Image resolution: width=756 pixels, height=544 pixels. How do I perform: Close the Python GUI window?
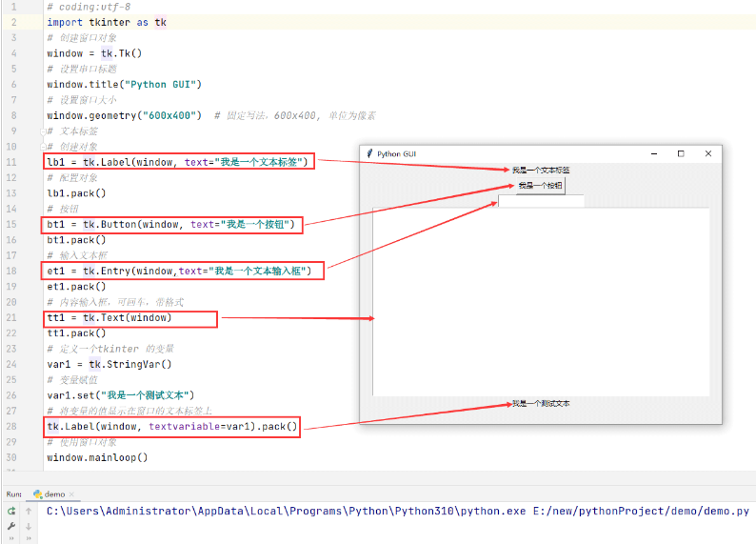(x=708, y=153)
